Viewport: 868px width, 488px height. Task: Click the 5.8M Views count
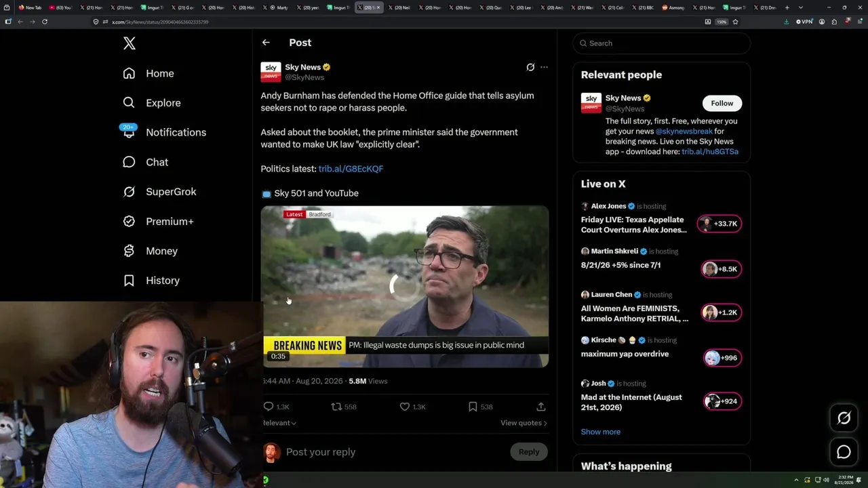click(368, 381)
